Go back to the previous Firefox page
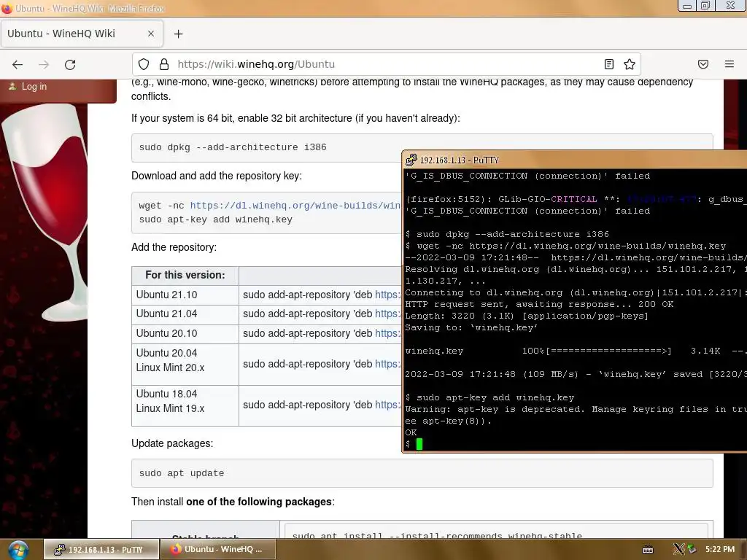This screenshot has width=747, height=560. [18, 64]
